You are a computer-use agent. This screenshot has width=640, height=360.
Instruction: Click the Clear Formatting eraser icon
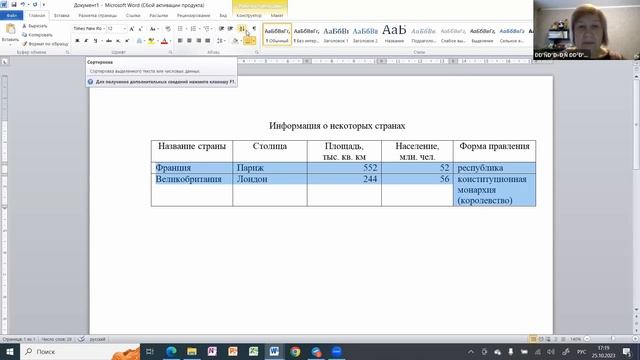click(168, 29)
